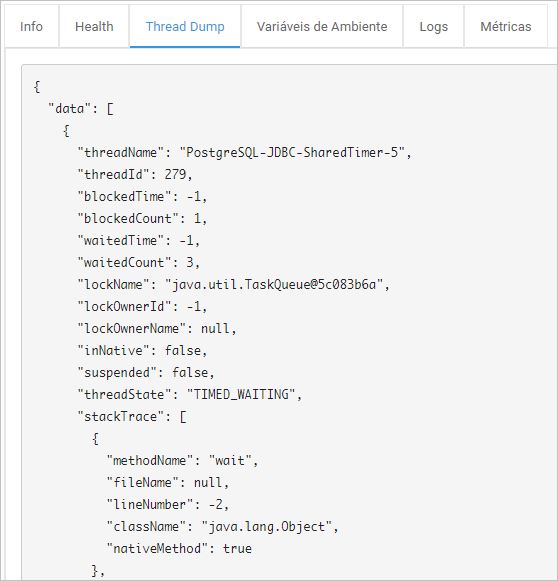Select the Thread Dump tab

(185, 27)
